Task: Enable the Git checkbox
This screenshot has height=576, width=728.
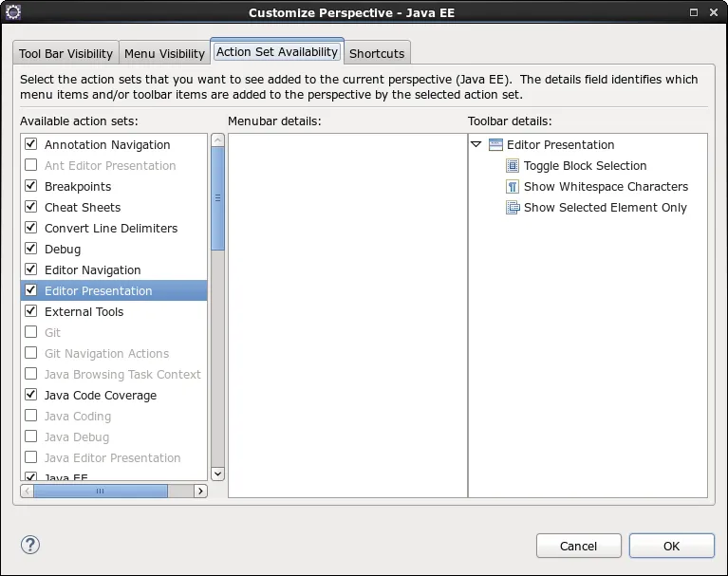Action: (x=30, y=332)
